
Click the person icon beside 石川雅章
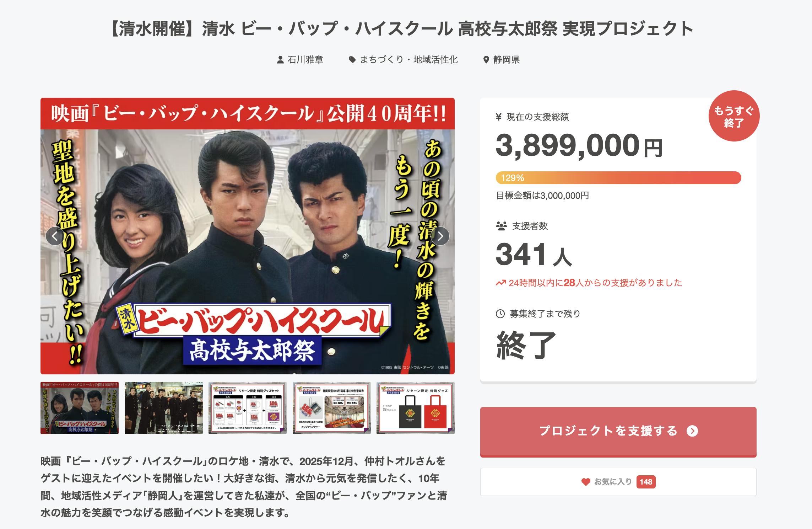tap(280, 60)
